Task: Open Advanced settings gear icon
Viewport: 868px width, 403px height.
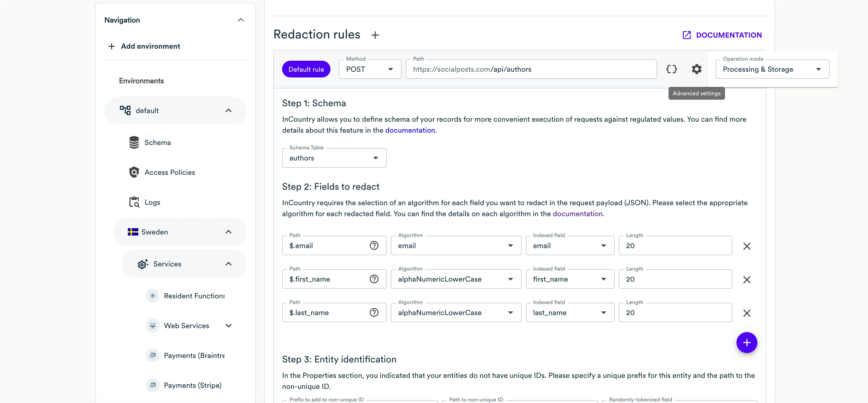Action: pyautogui.click(x=696, y=69)
